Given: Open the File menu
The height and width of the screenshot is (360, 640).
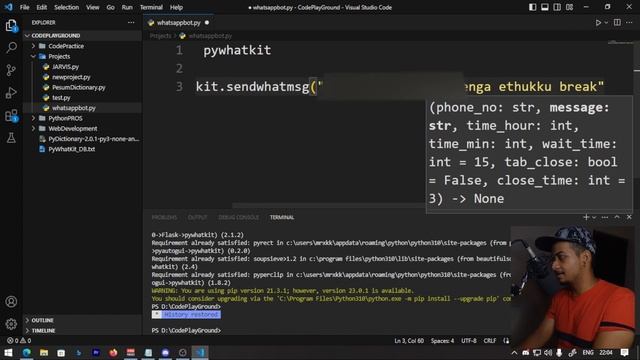Looking at the screenshot, I should [x=24, y=7].
